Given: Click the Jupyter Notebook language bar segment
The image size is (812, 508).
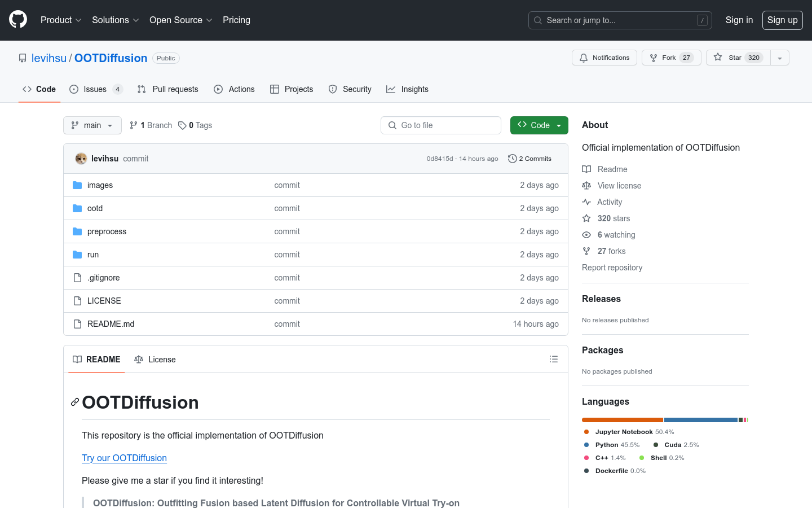Looking at the screenshot, I should (x=623, y=420).
